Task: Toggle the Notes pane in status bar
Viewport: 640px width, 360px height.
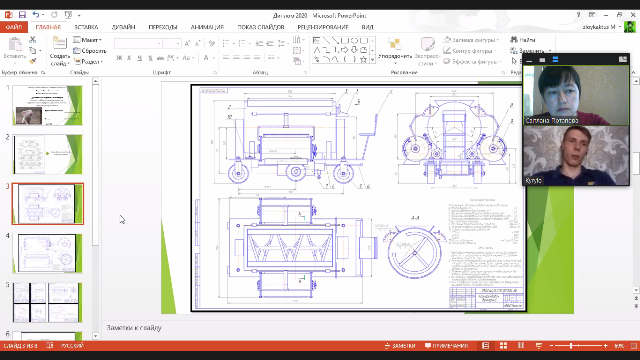Action: pos(400,346)
